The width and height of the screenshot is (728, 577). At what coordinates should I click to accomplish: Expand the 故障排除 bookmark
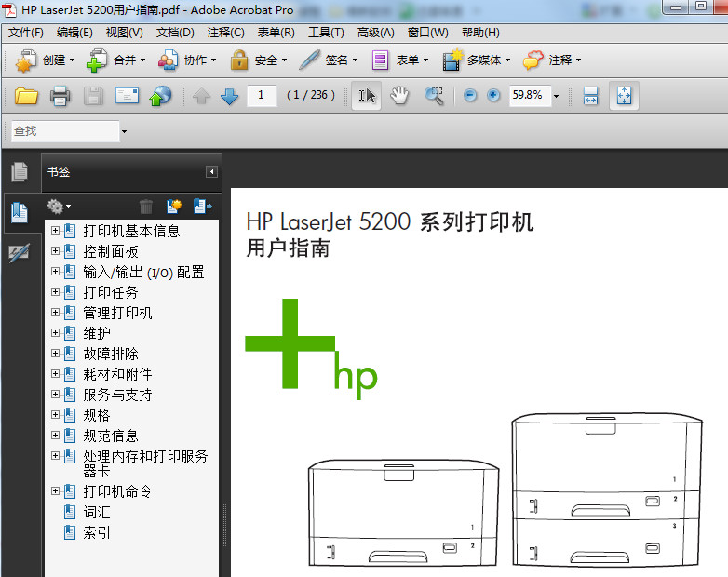pos(55,354)
